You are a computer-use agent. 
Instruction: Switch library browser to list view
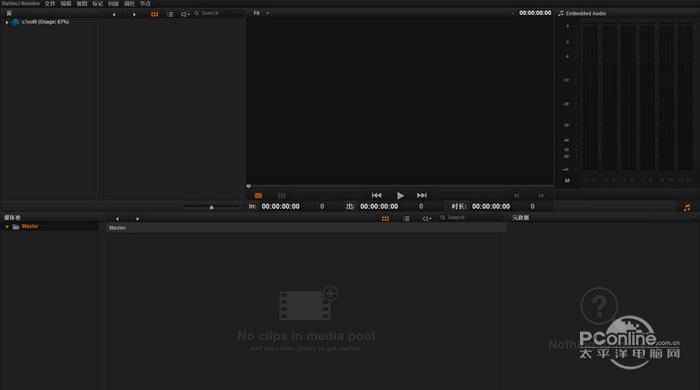pos(170,14)
